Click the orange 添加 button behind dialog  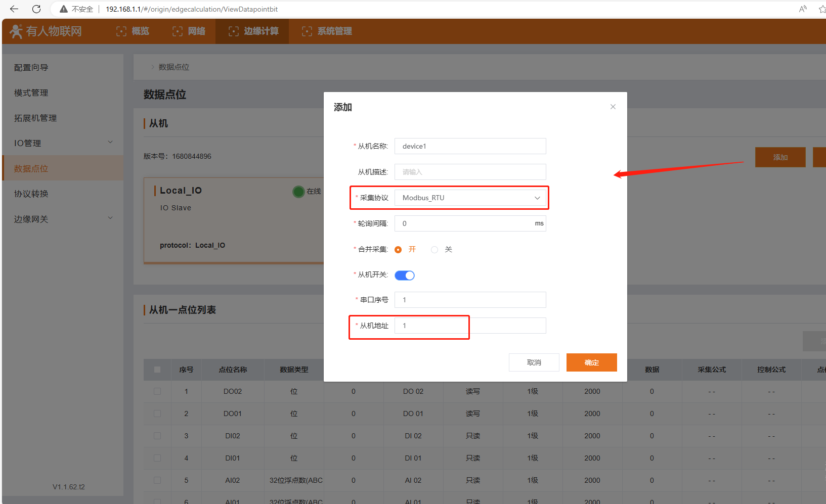780,157
